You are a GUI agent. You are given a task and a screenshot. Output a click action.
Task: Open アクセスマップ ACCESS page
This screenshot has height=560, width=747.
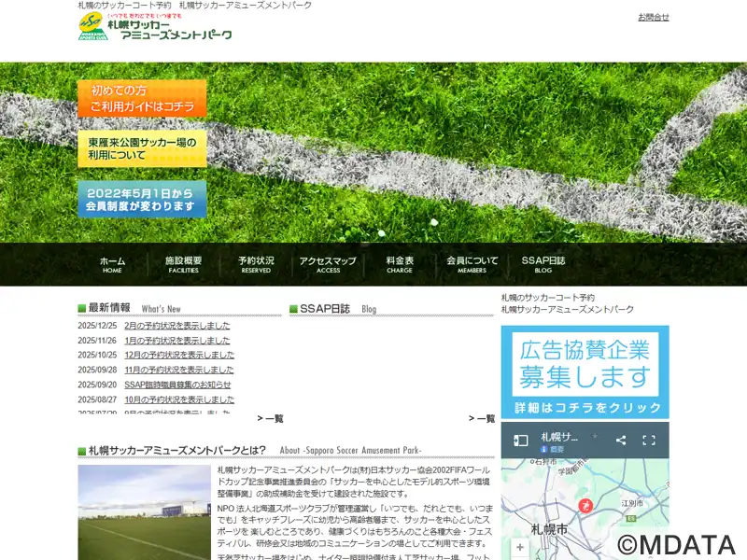(328, 264)
